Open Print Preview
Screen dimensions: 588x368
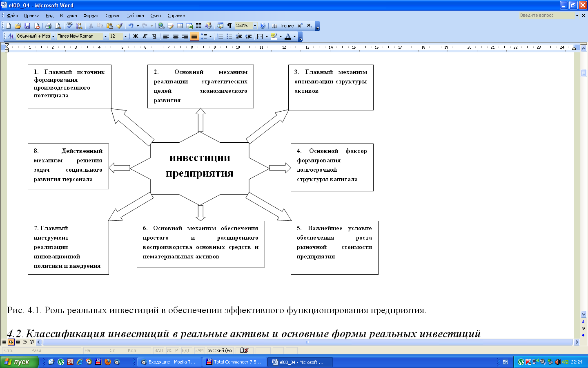58,26
